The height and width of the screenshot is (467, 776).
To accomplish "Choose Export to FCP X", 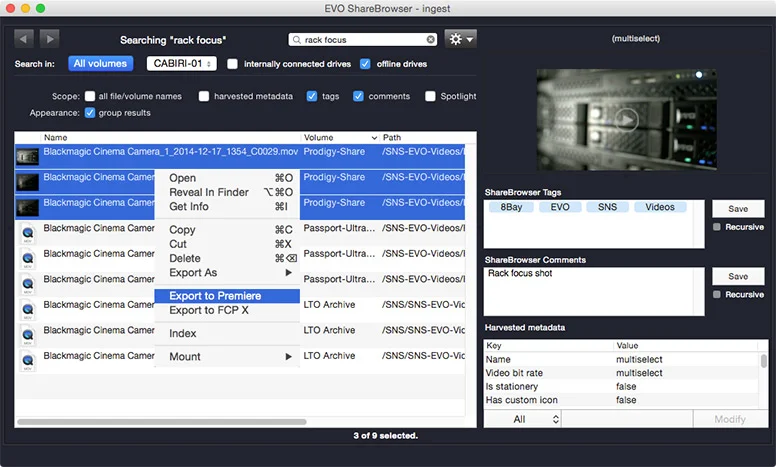I will point(227,310).
